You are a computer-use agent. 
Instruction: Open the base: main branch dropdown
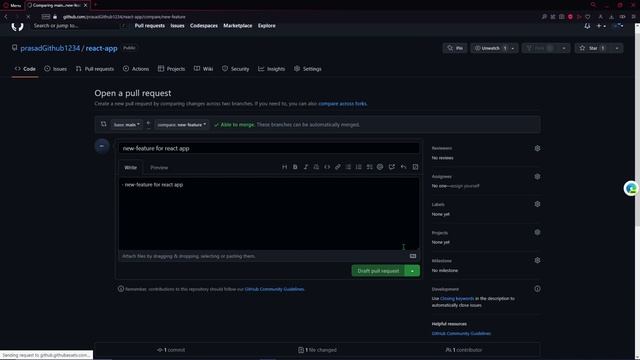pos(127,124)
